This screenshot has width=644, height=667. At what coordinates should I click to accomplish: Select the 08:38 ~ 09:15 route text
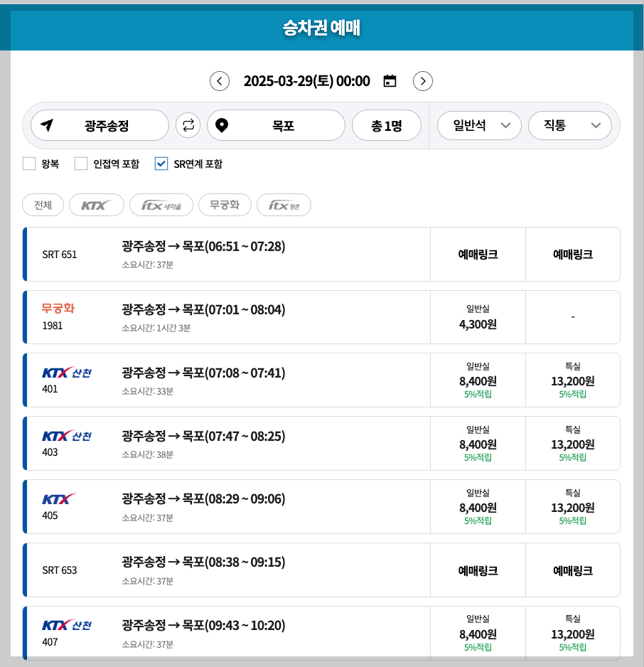[203, 562]
